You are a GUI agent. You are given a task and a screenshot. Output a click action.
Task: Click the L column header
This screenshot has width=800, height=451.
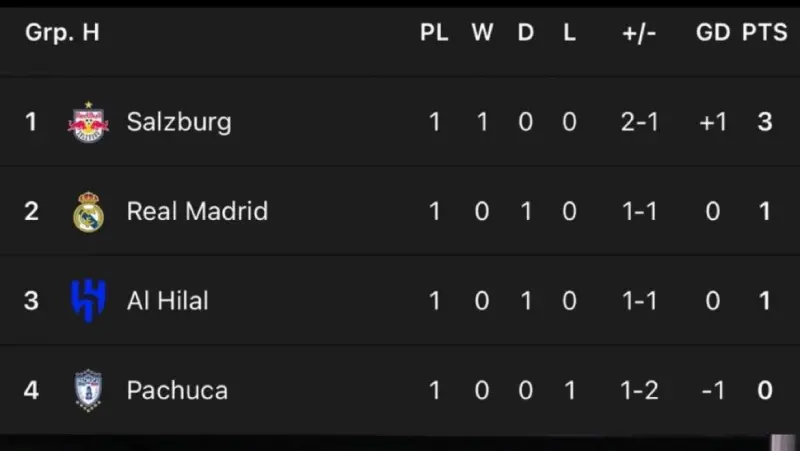tap(569, 32)
